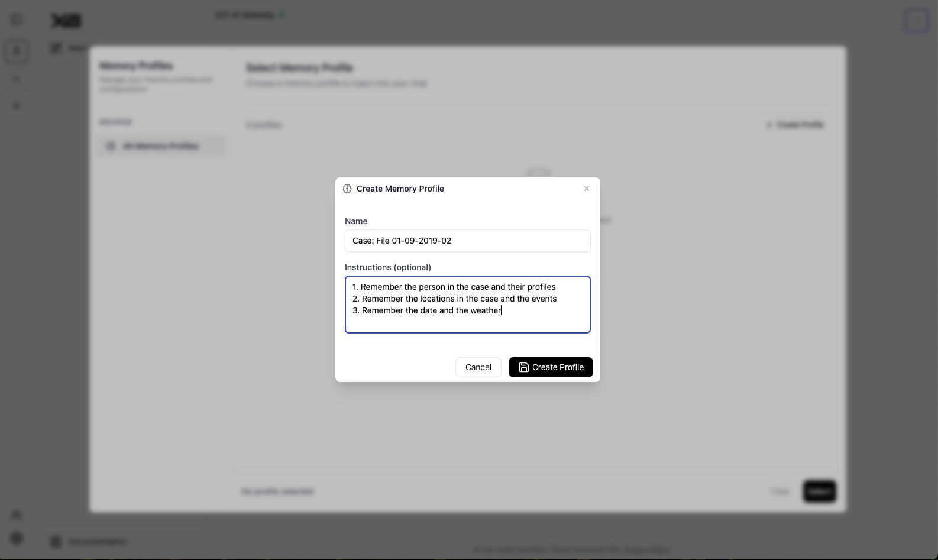This screenshot has height=560, width=938.
Task: Open the Documentation link at bottom left
Action: click(x=96, y=542)
